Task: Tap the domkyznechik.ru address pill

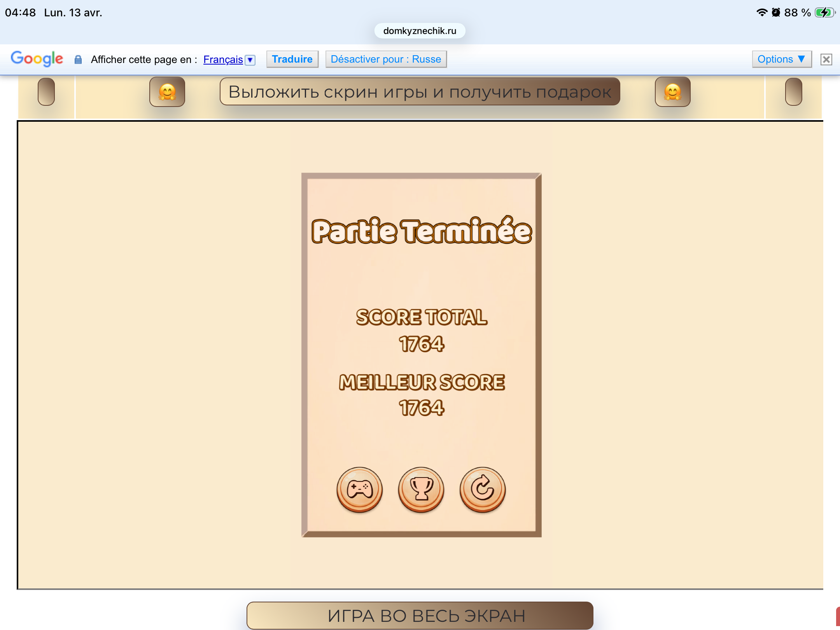Action: (x=420, y=31)
